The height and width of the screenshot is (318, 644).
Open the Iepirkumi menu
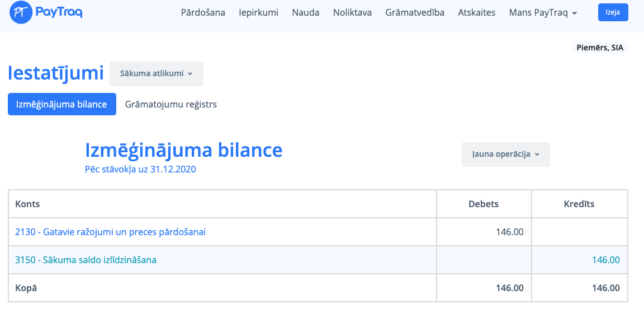click(x=258, y=12)
